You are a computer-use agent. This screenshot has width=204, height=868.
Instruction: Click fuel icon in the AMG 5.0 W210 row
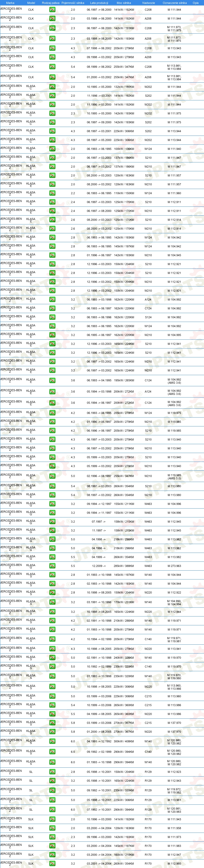click(x=52, y=476)
